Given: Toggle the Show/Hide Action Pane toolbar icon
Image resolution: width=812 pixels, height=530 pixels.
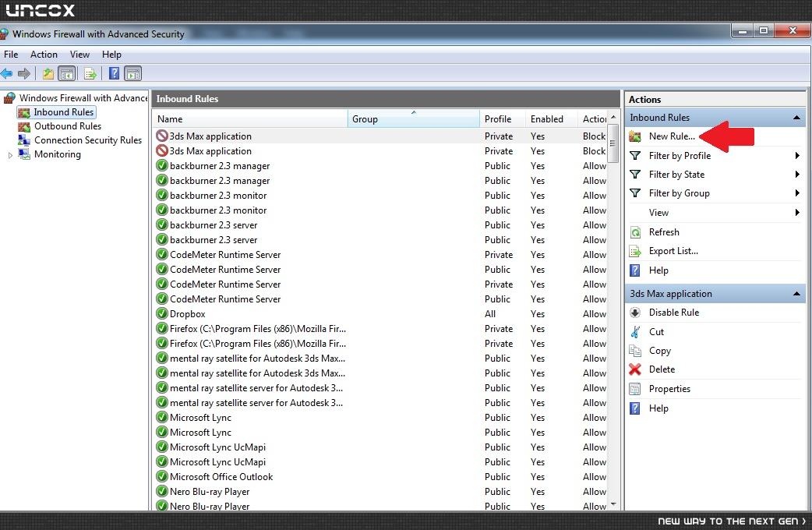Looking at the screenshot, I should 133,73.
